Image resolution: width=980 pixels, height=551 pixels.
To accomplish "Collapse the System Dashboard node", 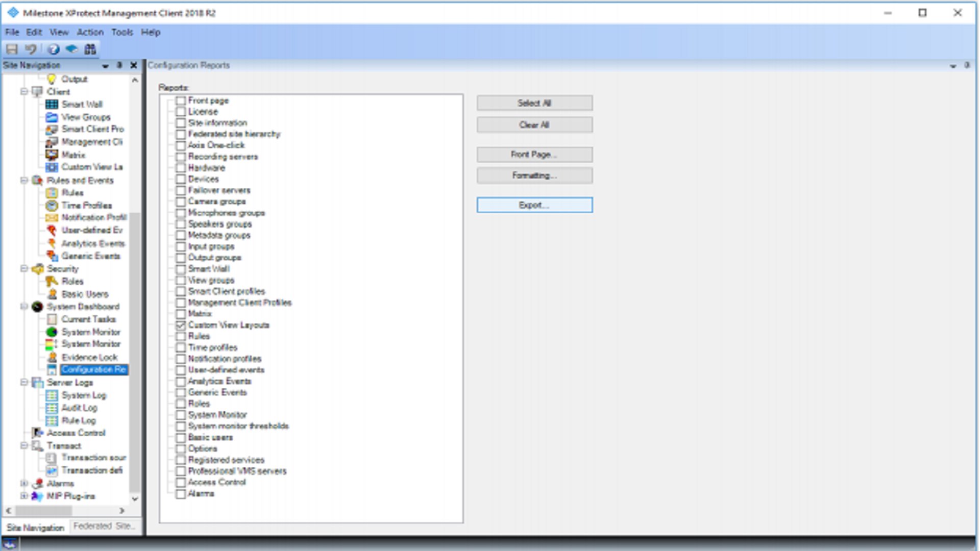I will pos(24,307).
